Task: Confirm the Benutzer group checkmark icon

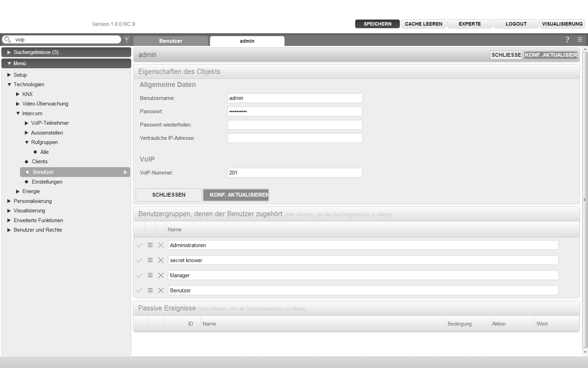Action: coord(139,291)
